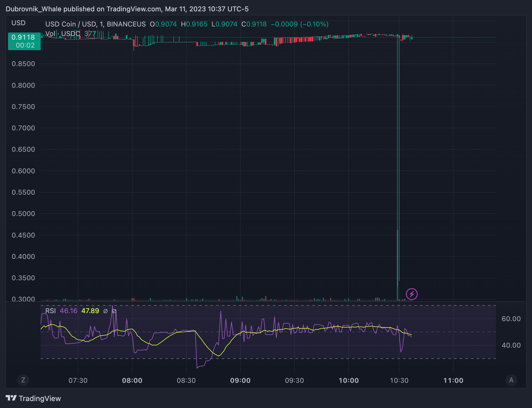Click the published by Dubrovnik_Whale header text
Image resolution: width=532 pixels, height=408 pixels.
click(127, 9)
